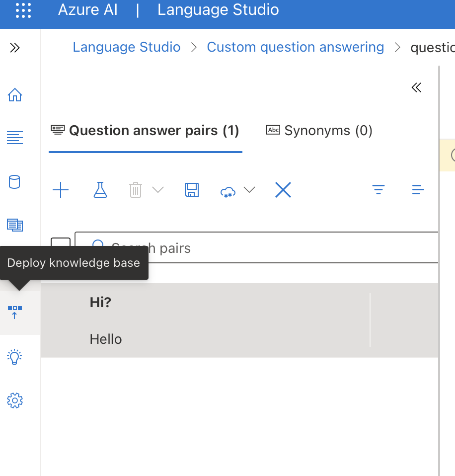Click the cloud refresh icon

click(227, 192)
